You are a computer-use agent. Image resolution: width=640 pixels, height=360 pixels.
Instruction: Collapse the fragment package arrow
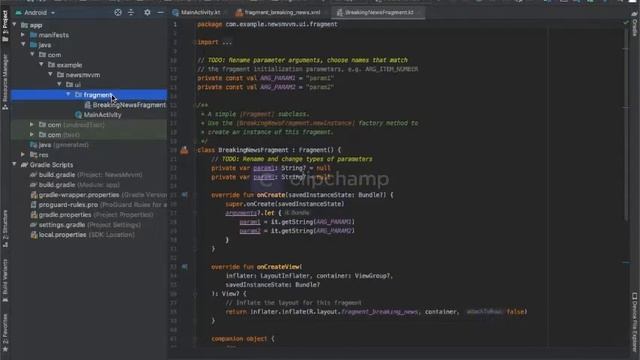[68, 95]
